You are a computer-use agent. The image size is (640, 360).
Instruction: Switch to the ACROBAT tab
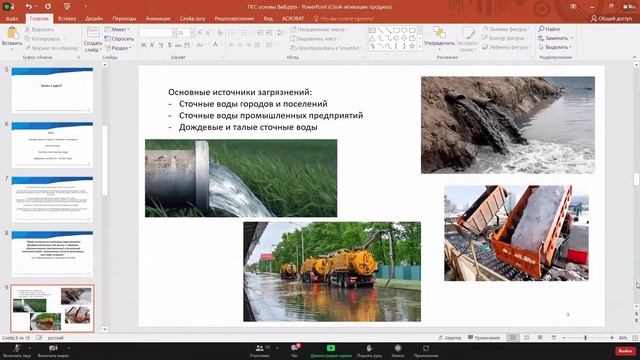tap(293, 18)
